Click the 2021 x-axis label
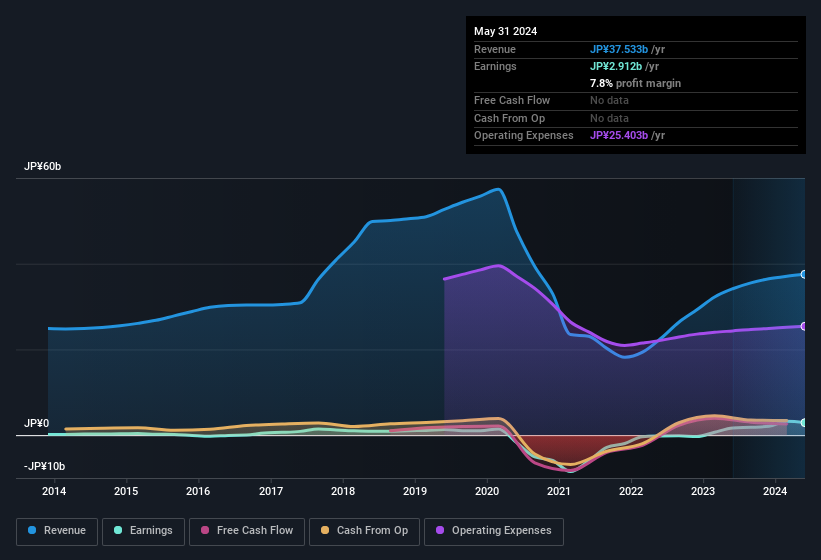 pos(559,491)
